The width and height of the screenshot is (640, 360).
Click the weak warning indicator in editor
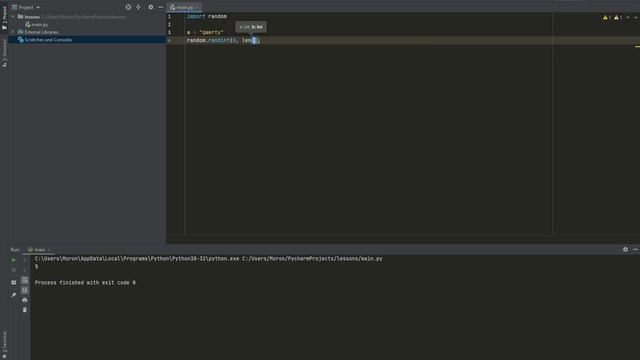point(618,18)
